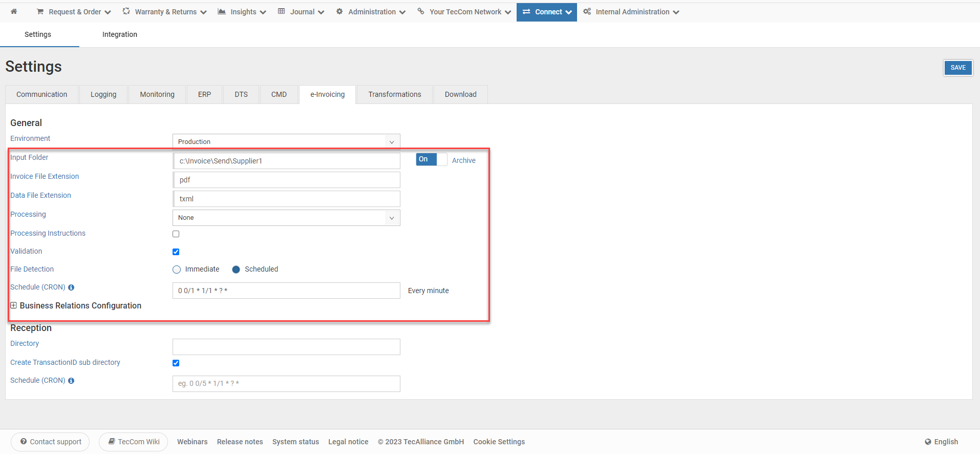Uncheck Create TransactionID sub directory checkbox
The width and height of the screenshot is (980, 454).
pyautogui.click(x=176, y=363)
